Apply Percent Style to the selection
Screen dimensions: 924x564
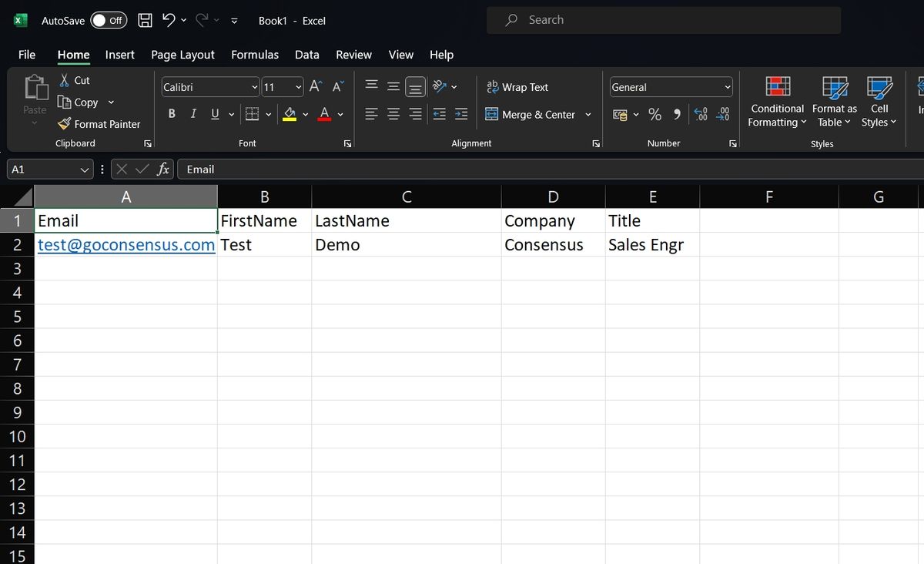pos(655,114)
